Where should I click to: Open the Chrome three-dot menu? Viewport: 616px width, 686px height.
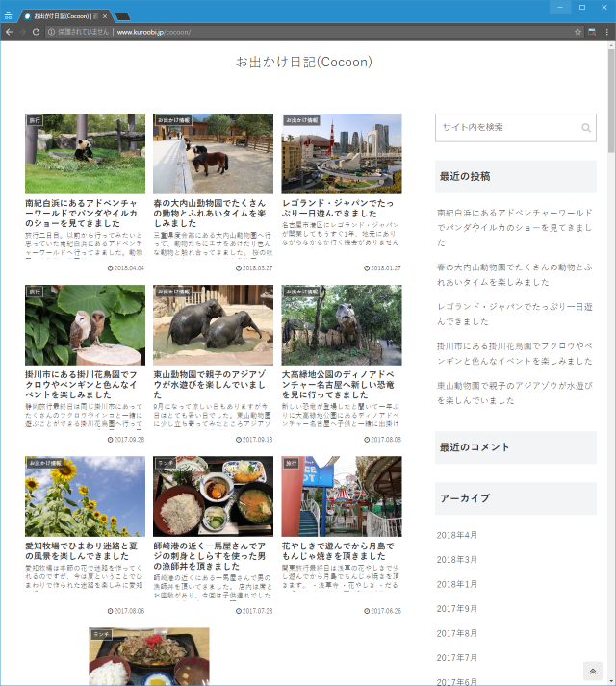click(606, 32)
